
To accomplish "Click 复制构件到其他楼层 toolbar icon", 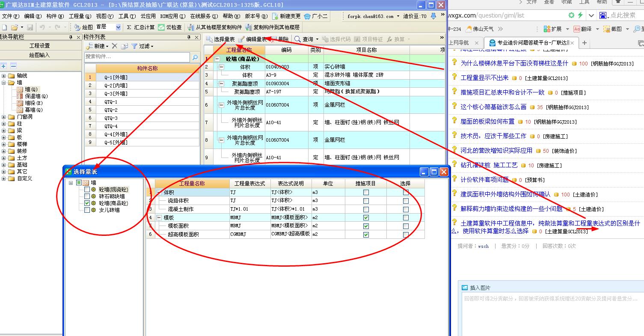I will click(249, 27).
